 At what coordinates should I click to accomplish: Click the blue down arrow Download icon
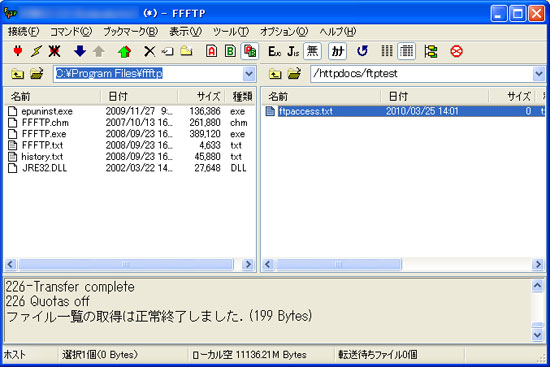[80, 51]
